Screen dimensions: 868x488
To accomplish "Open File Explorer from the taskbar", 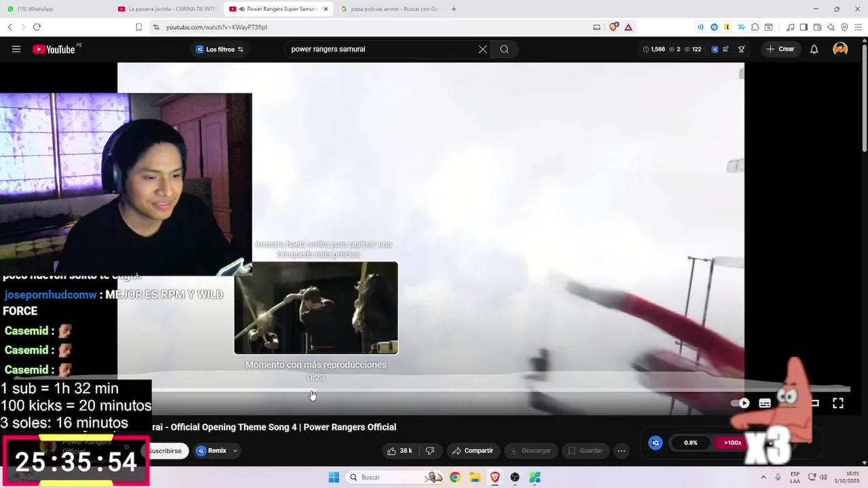I will pos(475,477).
